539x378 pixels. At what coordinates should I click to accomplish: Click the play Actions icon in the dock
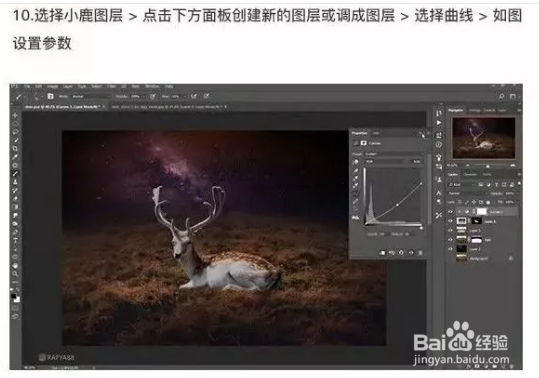coord(439,123)
